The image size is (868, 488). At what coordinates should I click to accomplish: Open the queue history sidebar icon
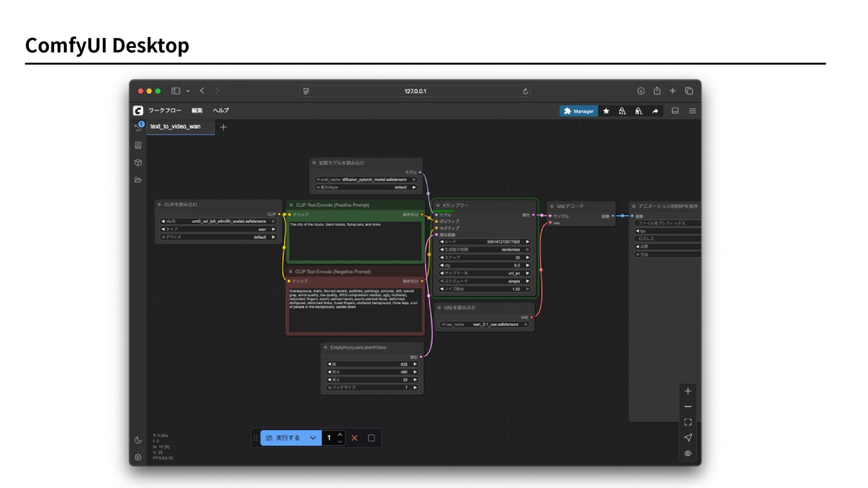coord(138,127)
